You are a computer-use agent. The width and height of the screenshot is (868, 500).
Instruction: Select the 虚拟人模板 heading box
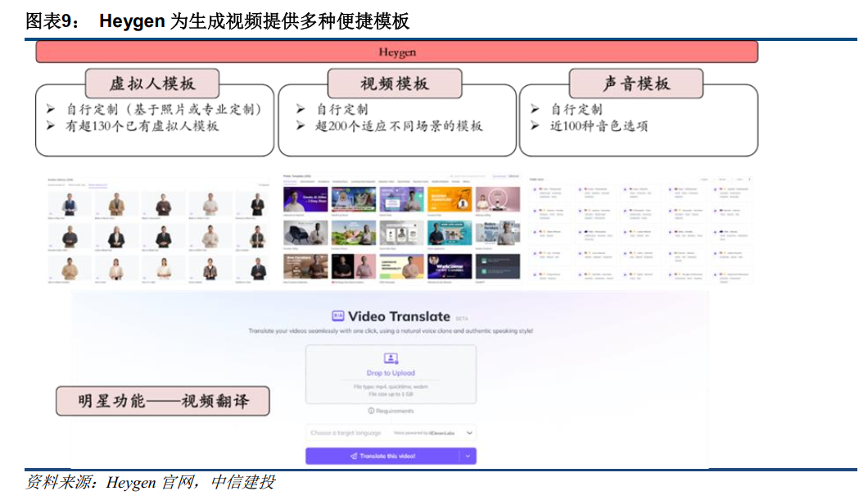click(x=152, y=84)
